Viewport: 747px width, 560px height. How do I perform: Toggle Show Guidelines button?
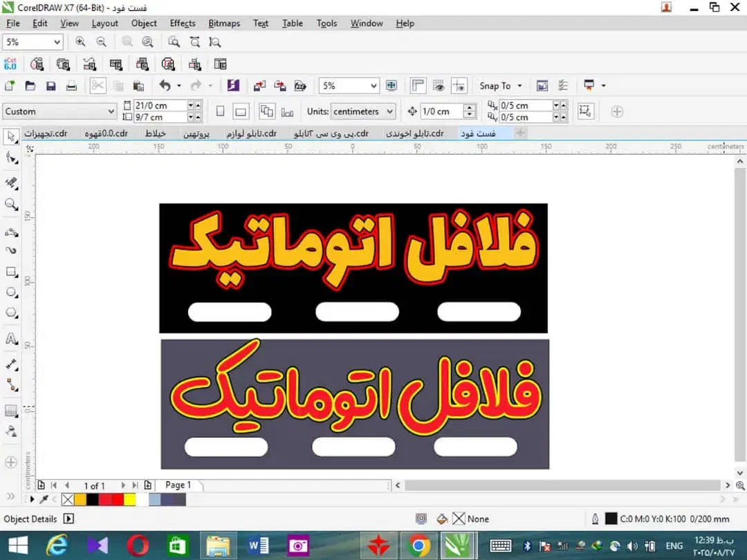[x=459, y=86]
